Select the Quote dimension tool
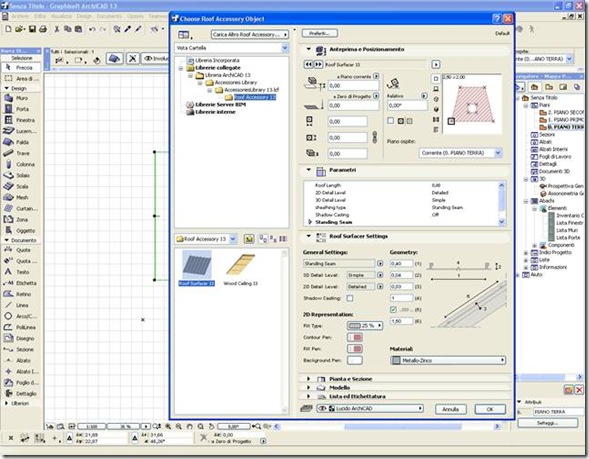This screenshot has height=459, width=589. point(21,250)
